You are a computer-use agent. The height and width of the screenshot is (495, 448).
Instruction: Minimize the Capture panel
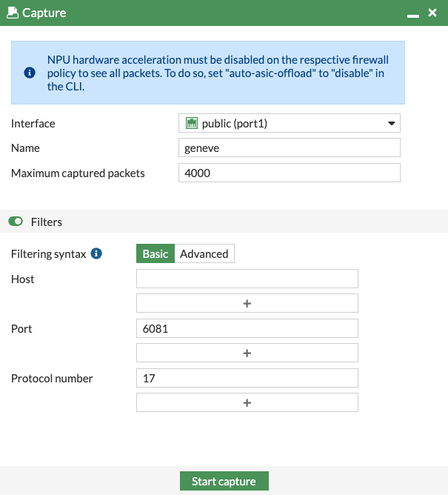click(x=413, y=16)
